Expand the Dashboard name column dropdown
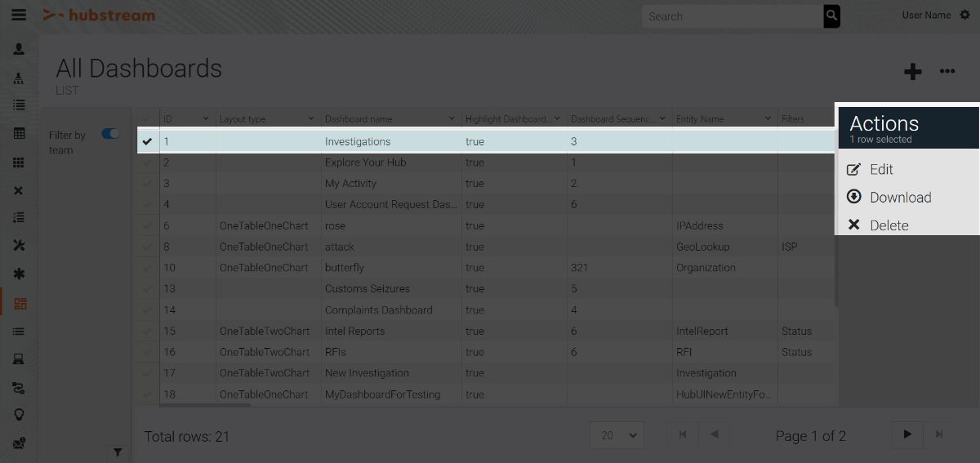 point(452,119)
